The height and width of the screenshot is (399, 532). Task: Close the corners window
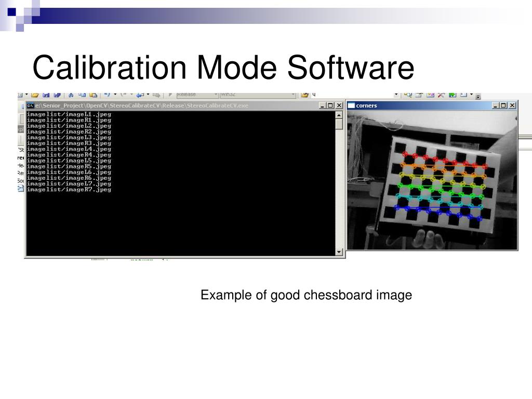click(512, 105)
